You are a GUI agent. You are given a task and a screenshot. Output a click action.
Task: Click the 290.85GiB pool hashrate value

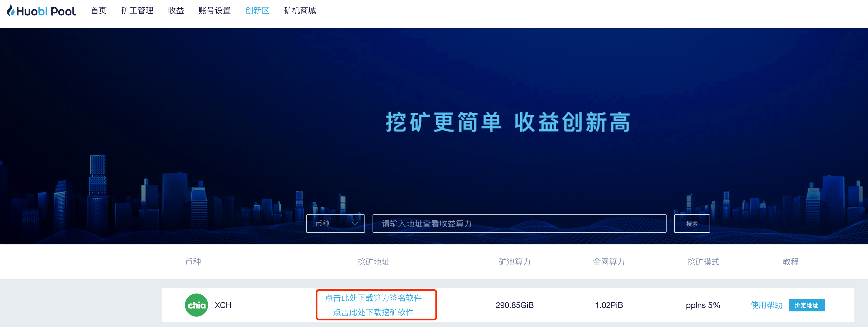[514, 305]
